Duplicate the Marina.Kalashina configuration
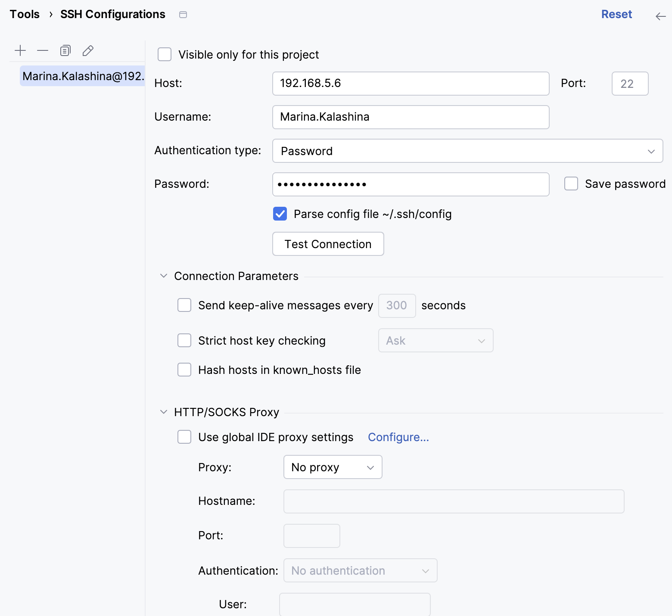The image size is (672, 616). pos(65,50)
